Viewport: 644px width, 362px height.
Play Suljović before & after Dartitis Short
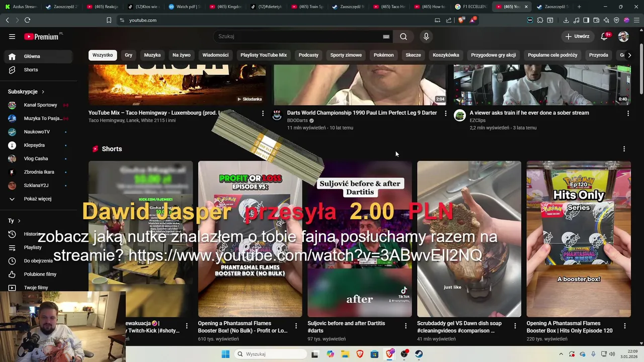[x=360, y=239]
